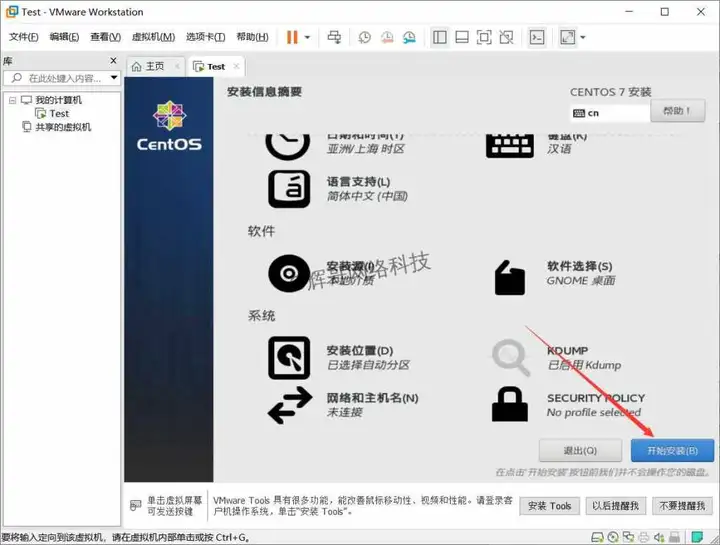Viewport: 720px width, 545px height.
Task: Click the library search input field
Action: 62,78
